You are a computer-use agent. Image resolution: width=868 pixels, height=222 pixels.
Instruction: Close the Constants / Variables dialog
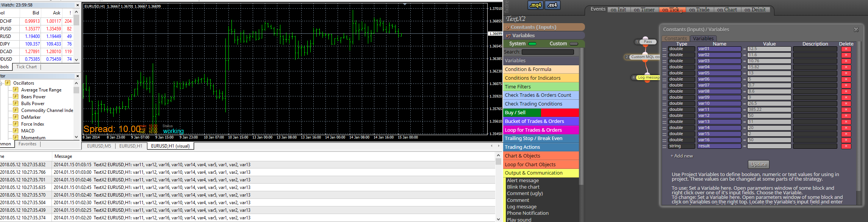coord(856,29)
